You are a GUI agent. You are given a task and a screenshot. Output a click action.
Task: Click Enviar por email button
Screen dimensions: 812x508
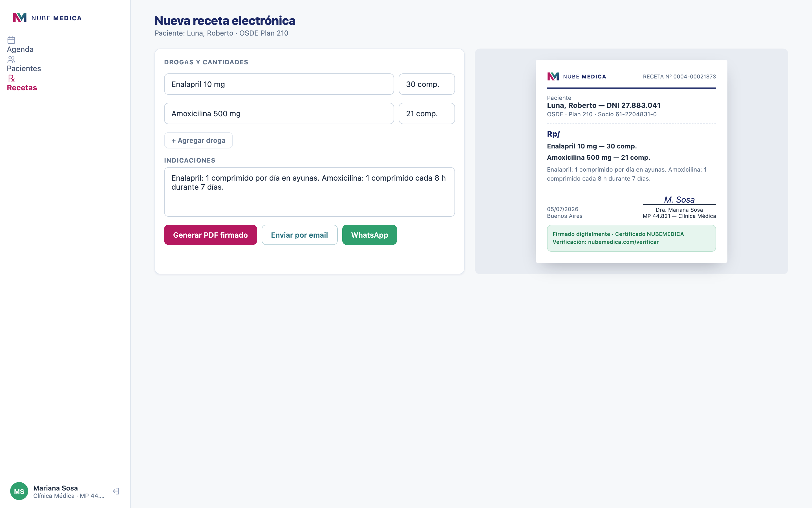tap(299, 235)
